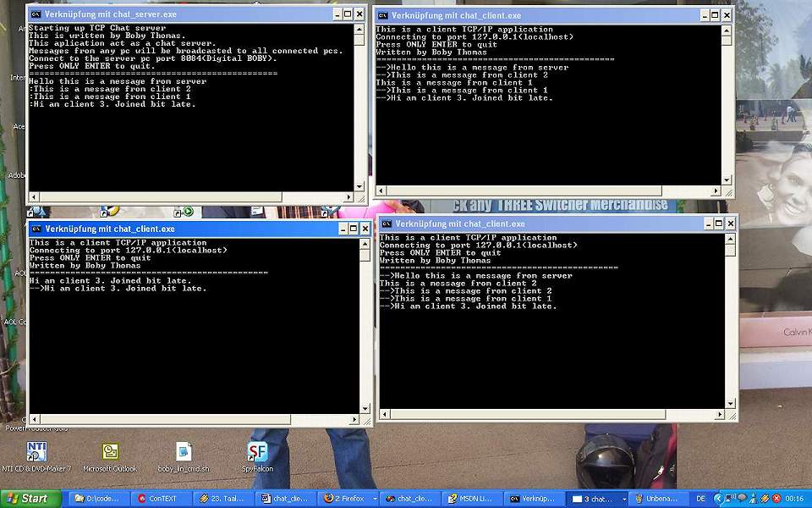Screen dimensions: 812x508
Task: Click up arrow of top-right chat_client scrollbar
Action: (727, 30)
